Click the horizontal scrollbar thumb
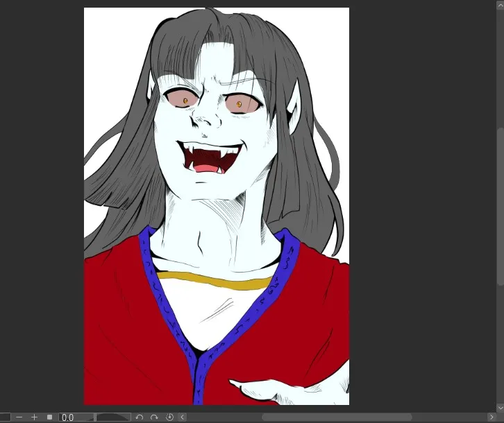 point(336,417)
